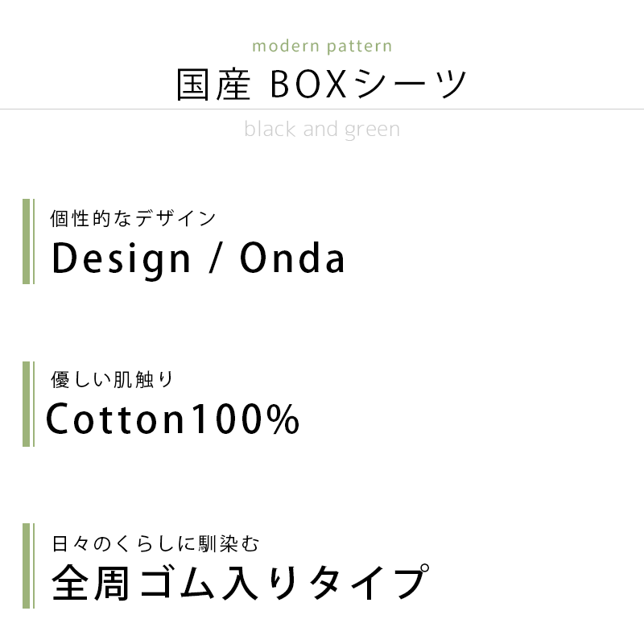
Task: Click the gray "black and green" caption
Action: tap(322, 129)
